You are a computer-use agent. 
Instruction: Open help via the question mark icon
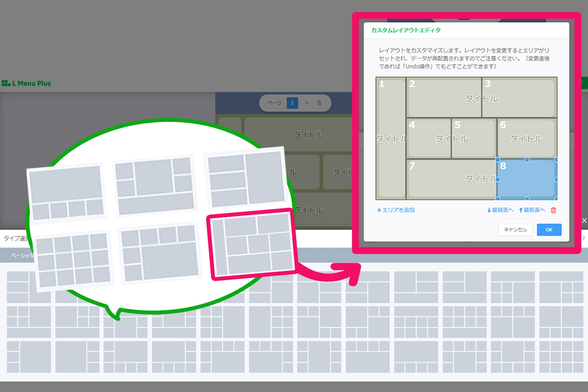[583, 238]
